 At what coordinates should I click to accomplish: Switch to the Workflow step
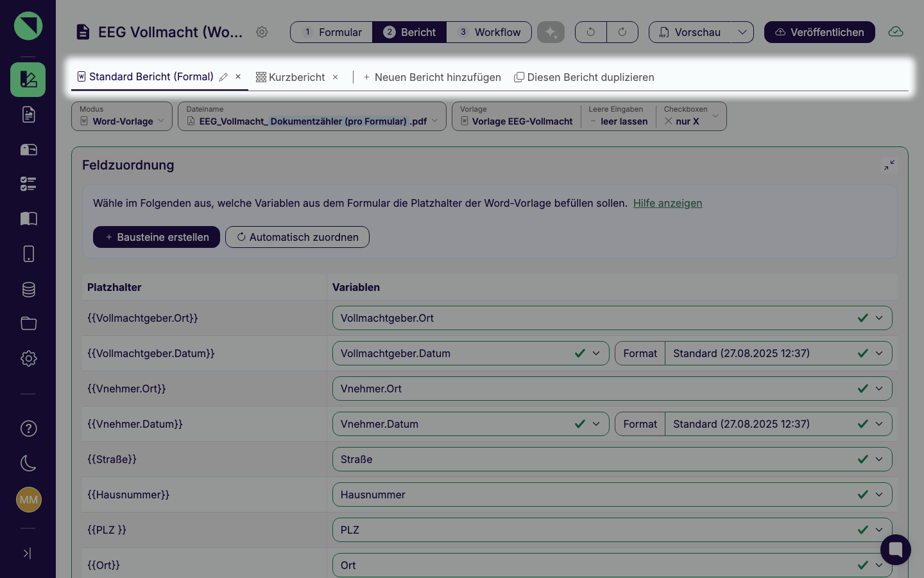click(489, 32)
